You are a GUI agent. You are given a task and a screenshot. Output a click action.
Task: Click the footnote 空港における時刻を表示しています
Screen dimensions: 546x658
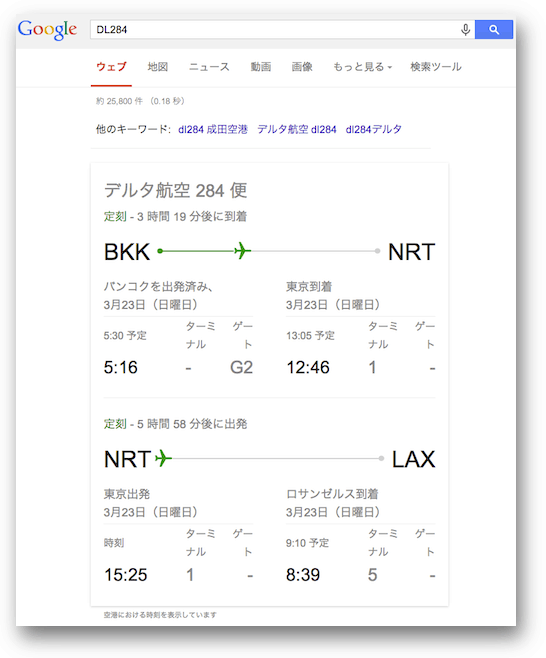pos(160,615)
